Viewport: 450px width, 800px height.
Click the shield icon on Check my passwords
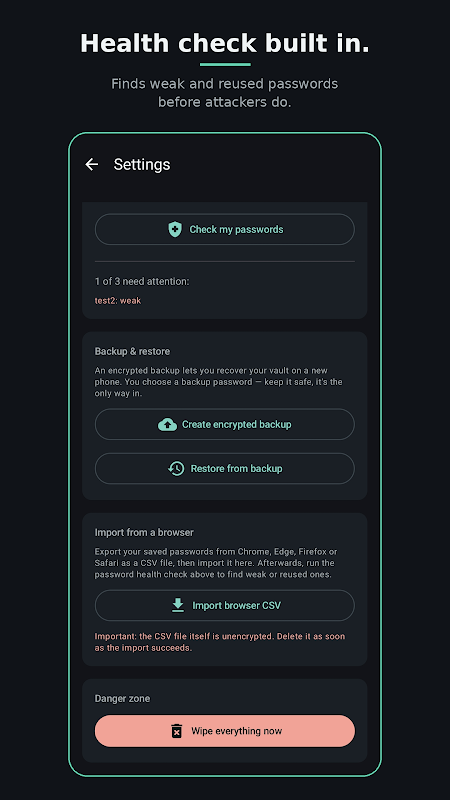pyautogui.click(x=175, y=230)
